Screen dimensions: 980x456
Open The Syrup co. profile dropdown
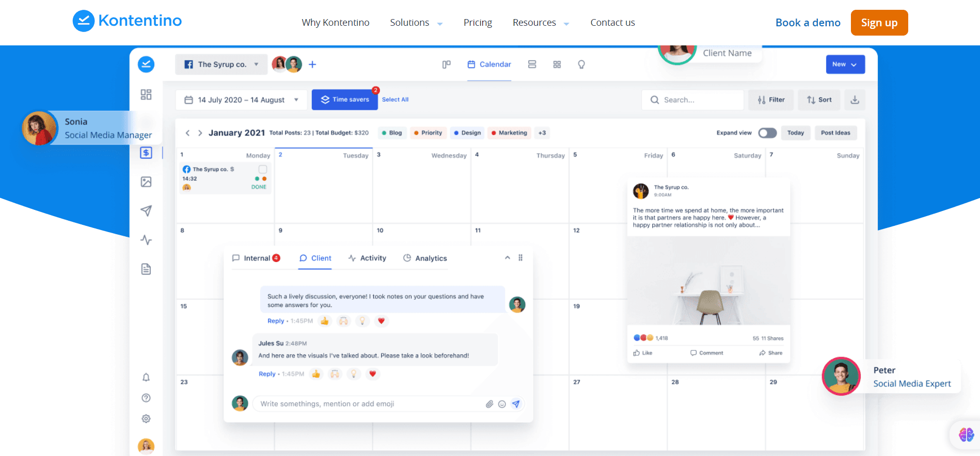point(221,64)
